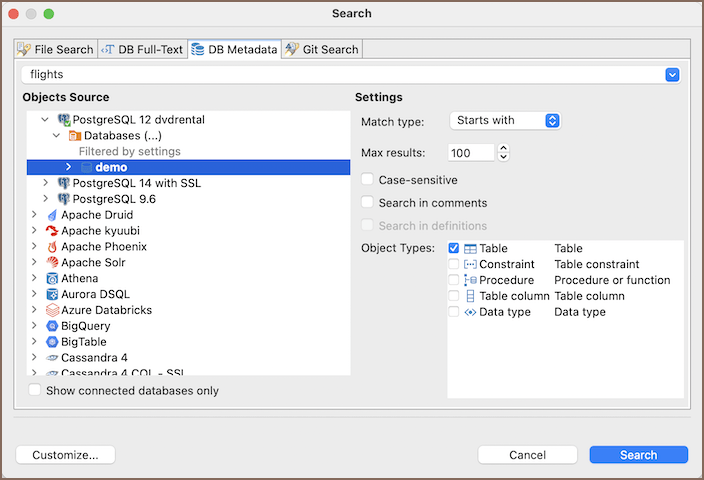Viewport: 704px width, 480px height.
Task: Expand the PostgreSQL 14 with SSL node
Action: pyautogui.click(x=45, y=183)
